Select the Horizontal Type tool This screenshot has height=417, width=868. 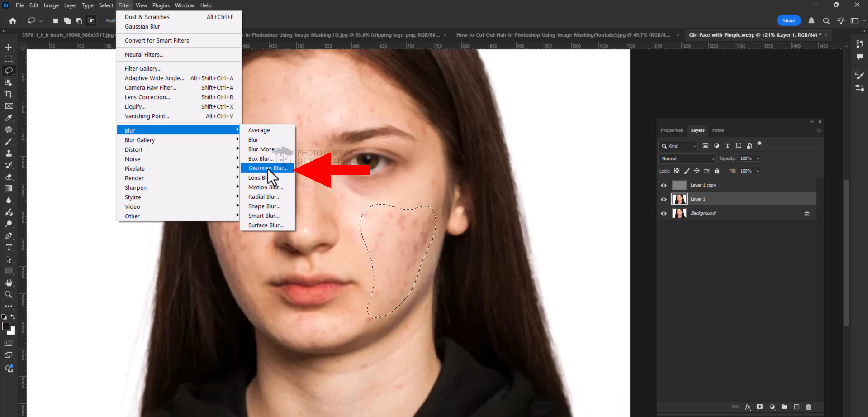[9, 247]
